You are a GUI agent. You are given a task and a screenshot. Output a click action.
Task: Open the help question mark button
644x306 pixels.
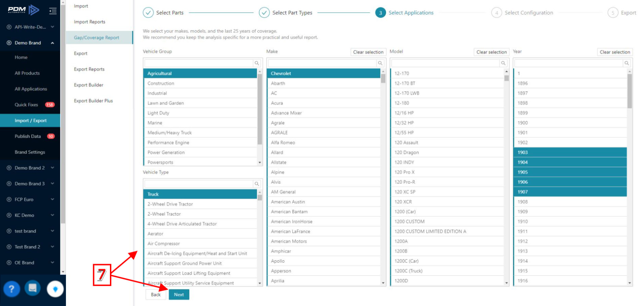coord(12,289)
